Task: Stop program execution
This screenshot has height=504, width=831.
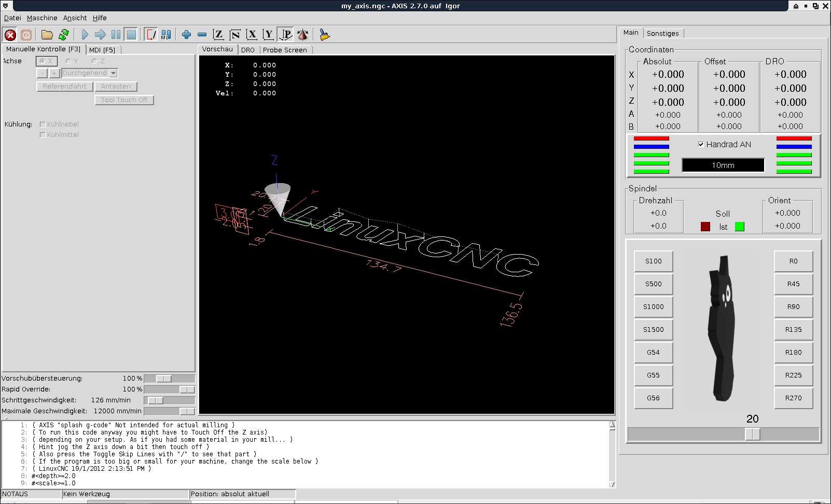Action: tap(131, 35)
